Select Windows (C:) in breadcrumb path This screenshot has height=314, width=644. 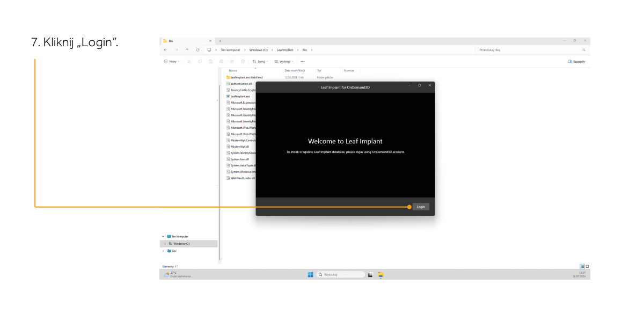(x=259, y=50)
